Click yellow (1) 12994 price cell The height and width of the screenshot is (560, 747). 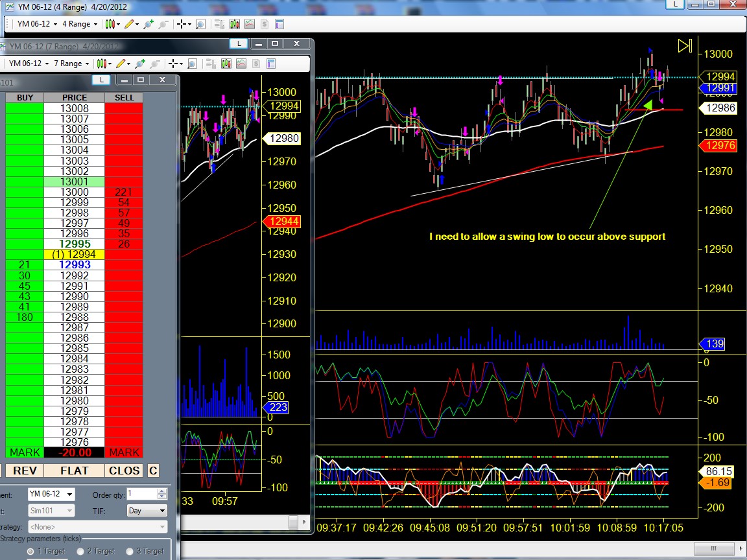(75, 254)
